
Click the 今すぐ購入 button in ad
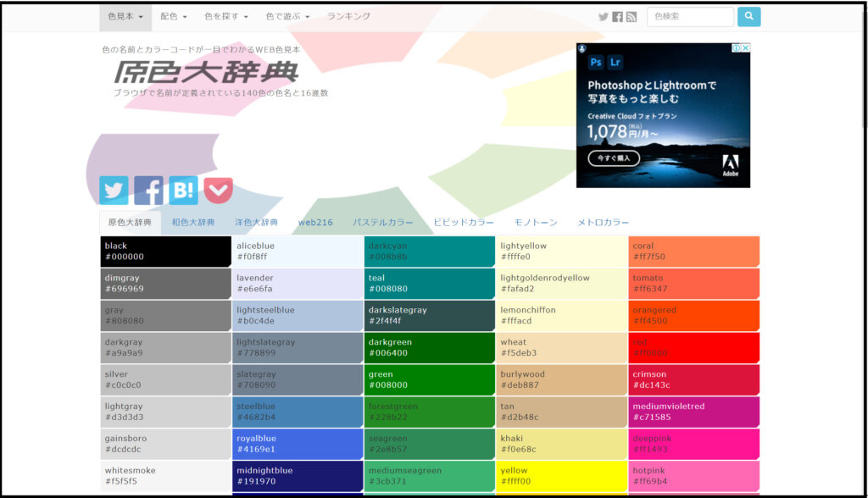point(614,158)
